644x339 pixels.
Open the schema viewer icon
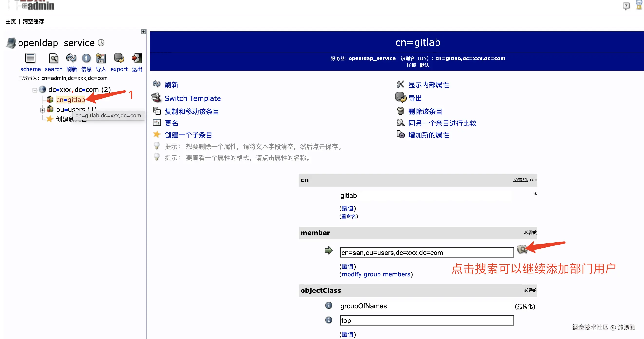pyautogui.click(x=30, y=58)
